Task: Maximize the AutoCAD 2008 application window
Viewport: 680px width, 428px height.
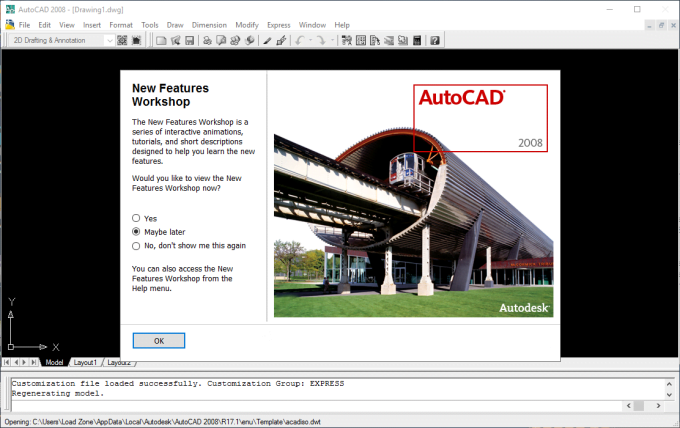Action: pos(637,9)
